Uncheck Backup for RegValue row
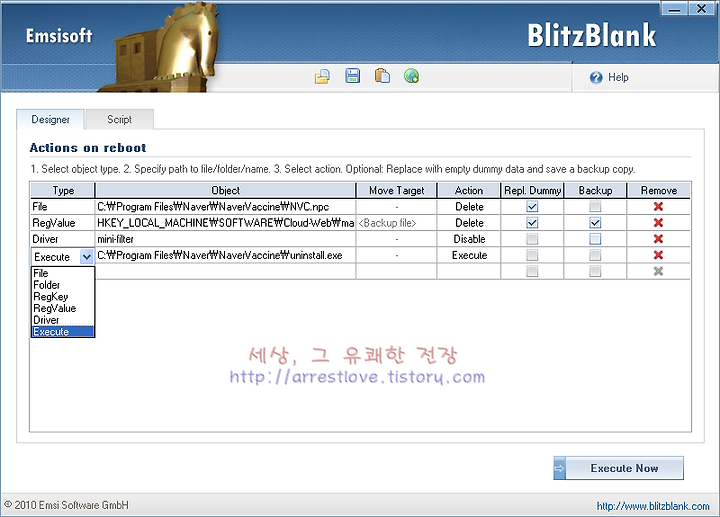This screenshot has width=720, height=517. [x=595, y=223]
